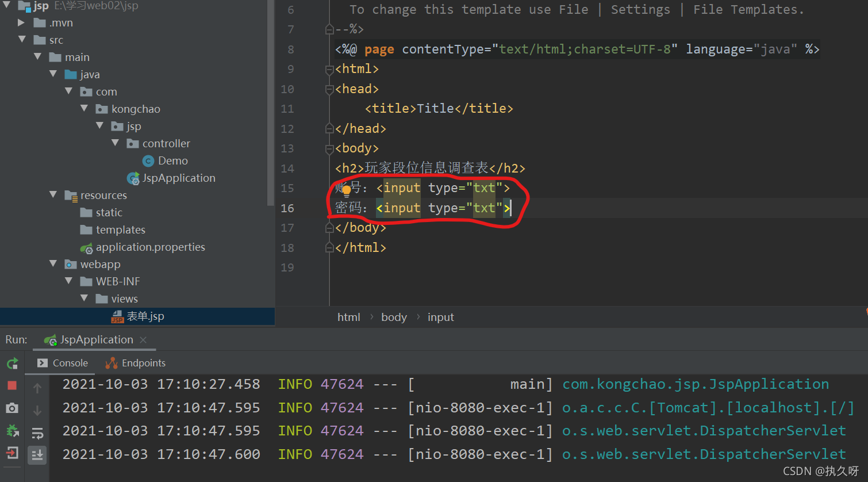Click the Exit icon with red arrow
This screenshot has width=868, height=482.
12,453
